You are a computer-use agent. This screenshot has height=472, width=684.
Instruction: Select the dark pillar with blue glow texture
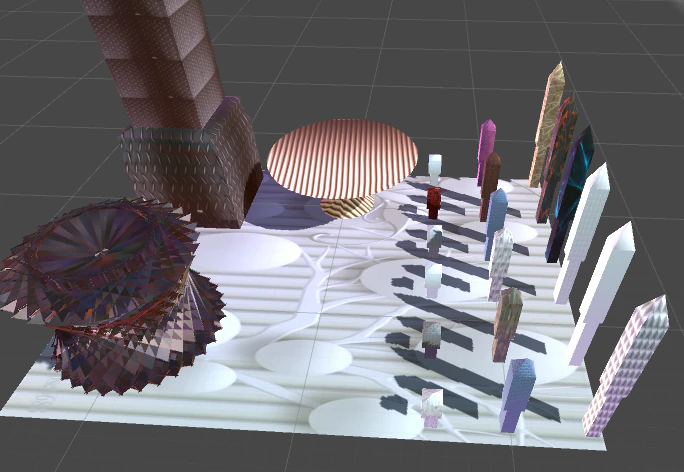click(x=571, y=194)
